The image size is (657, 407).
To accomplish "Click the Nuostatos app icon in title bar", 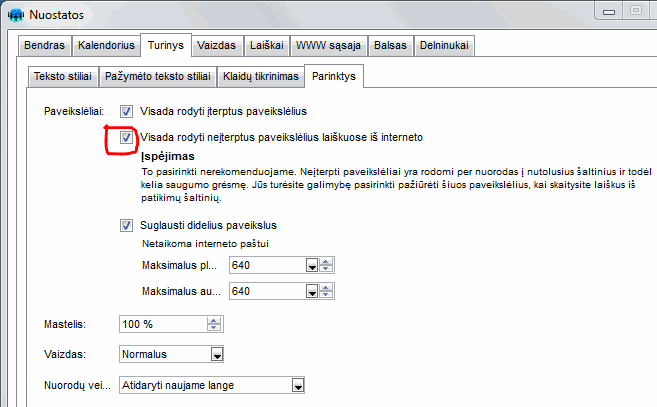I will coord(15,13).
